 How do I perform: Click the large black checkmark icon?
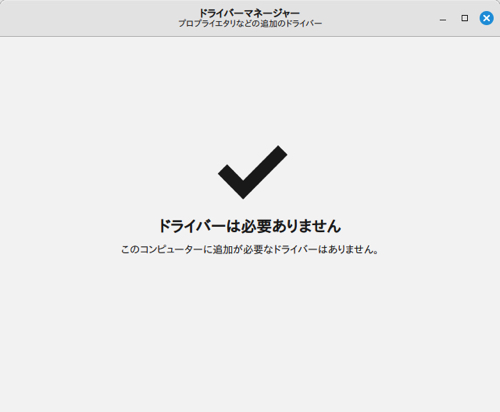[x=253, y=172]
